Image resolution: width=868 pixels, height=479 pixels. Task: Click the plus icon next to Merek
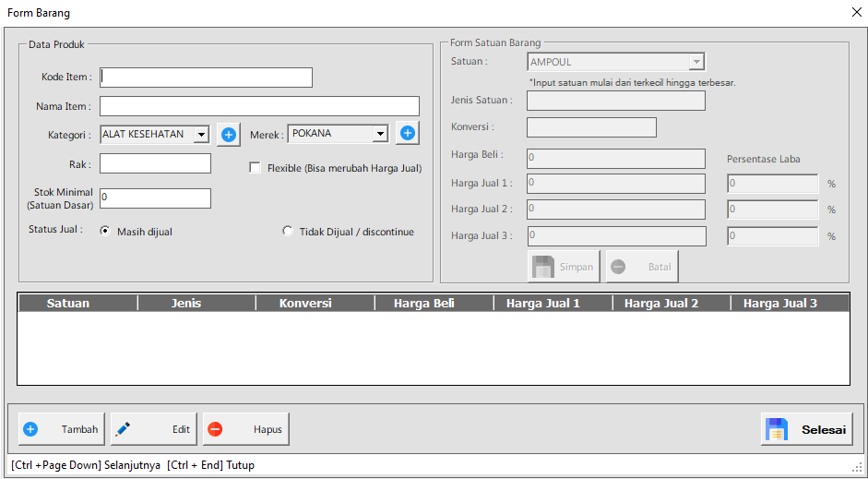(x=407, y=134)
